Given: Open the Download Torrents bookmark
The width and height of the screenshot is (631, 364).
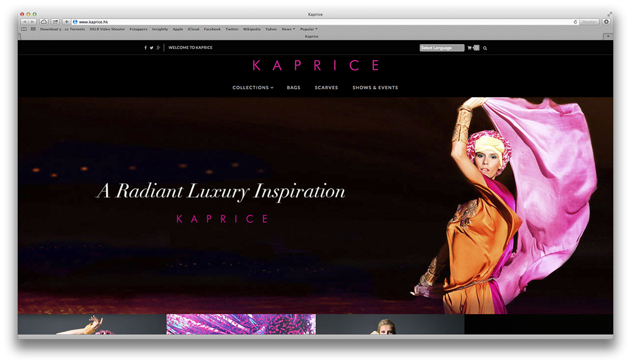Looking at the screenshot, I should pyautogui.click(x=63, y=29).
